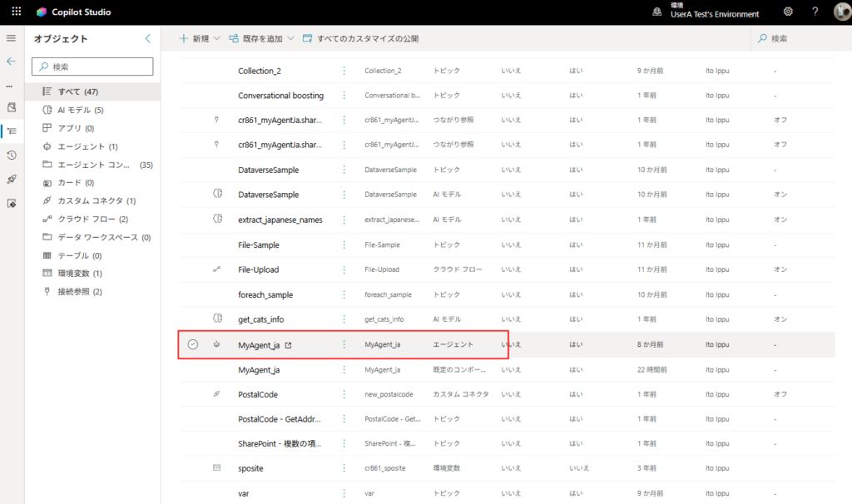This screenshot has width=852, height=504.
Task: Click the top-right 検索 search box
Action: [799, 38]
